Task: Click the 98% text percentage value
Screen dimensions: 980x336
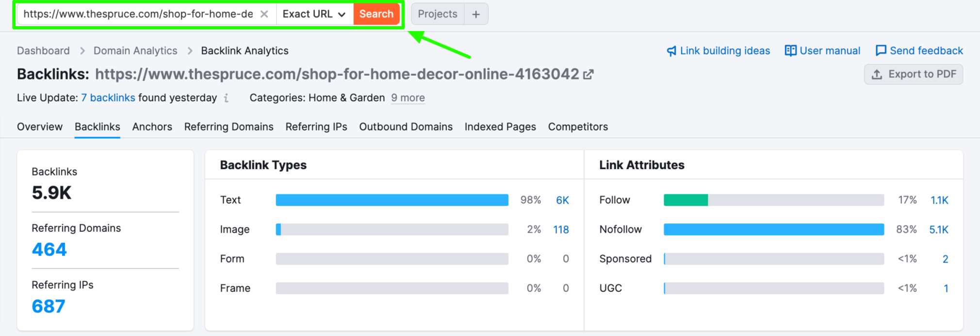Action: (531, 200)
